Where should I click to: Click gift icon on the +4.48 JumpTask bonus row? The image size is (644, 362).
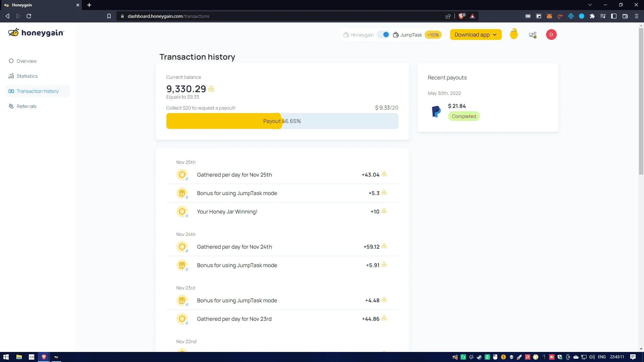click(x=182, y=300)
